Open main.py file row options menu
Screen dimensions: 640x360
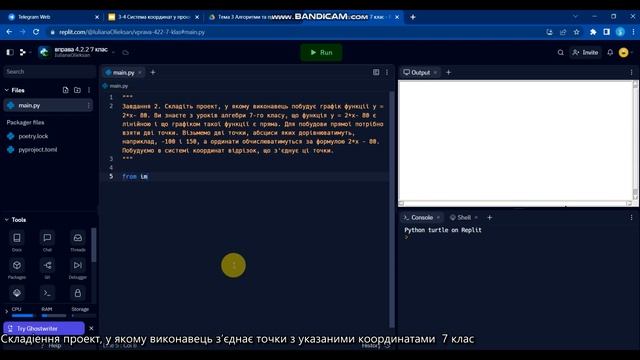(x=88, y=105)
